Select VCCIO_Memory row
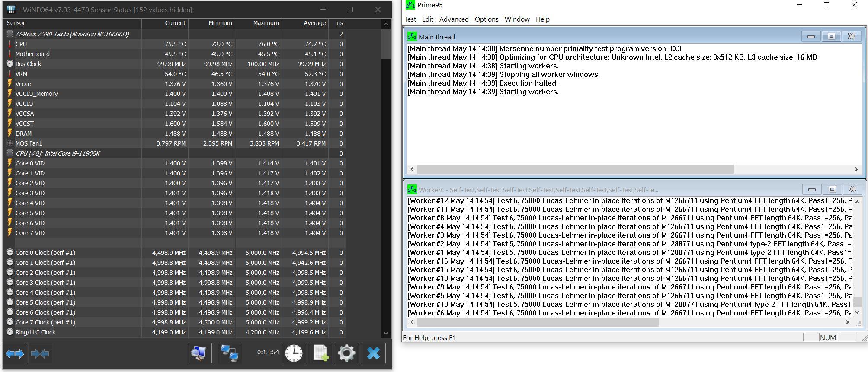The height and width of the screenshot is (372, 868). coord(174,93)
